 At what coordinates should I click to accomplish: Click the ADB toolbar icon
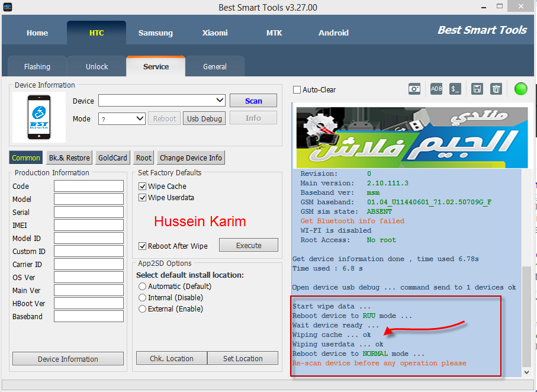coord(436,89)
